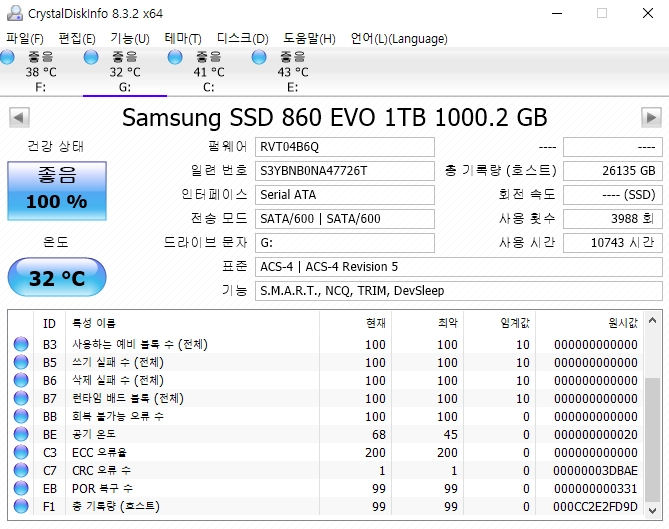Click the features field S.M.A.R.T., NCQ, TRIM
This screenshot has width=669, height=529.
click(459, 291)
